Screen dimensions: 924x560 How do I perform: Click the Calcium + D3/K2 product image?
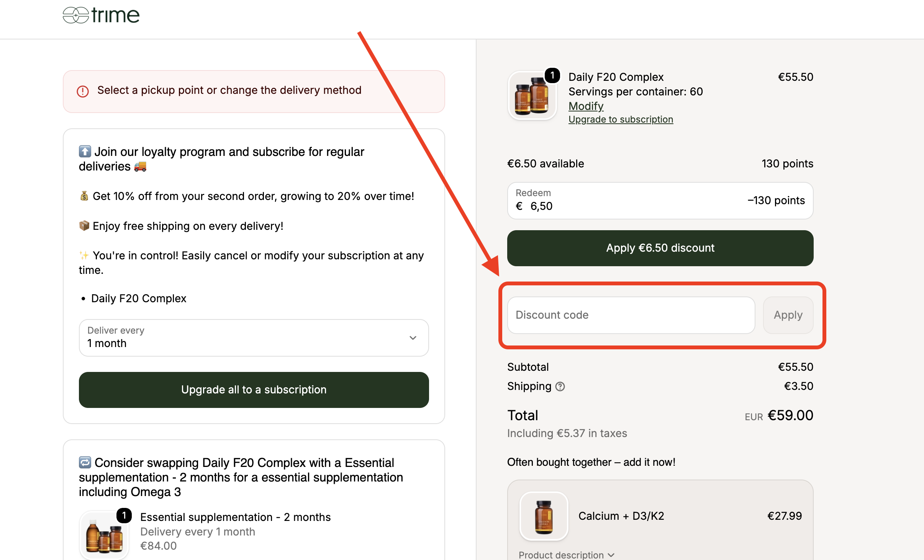[x=544, y=516]
